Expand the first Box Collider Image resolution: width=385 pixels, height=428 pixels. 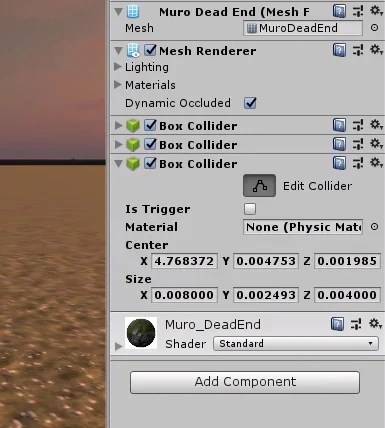tap(118, 126)
